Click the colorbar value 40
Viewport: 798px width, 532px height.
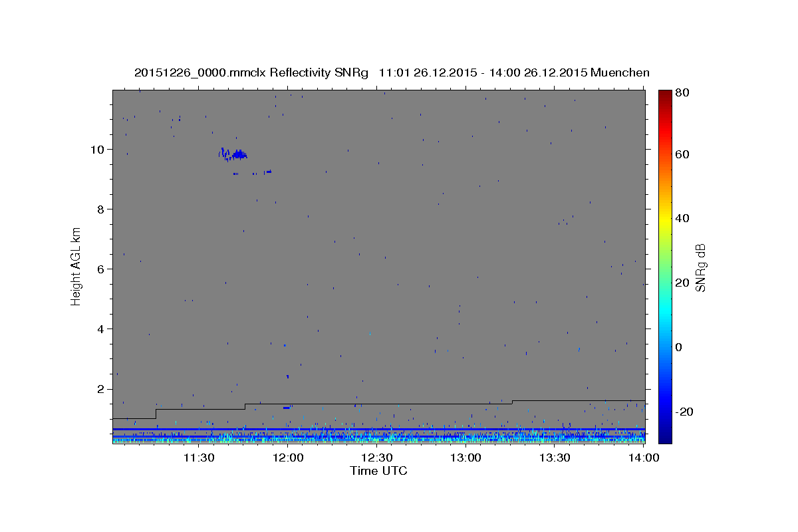click(x=684, y=218)
